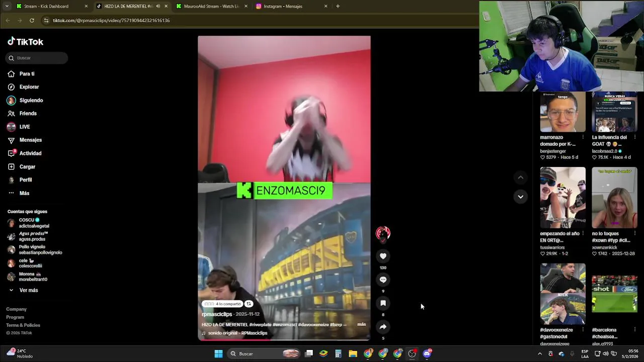Open Company footer link

[x=16, y=309]
